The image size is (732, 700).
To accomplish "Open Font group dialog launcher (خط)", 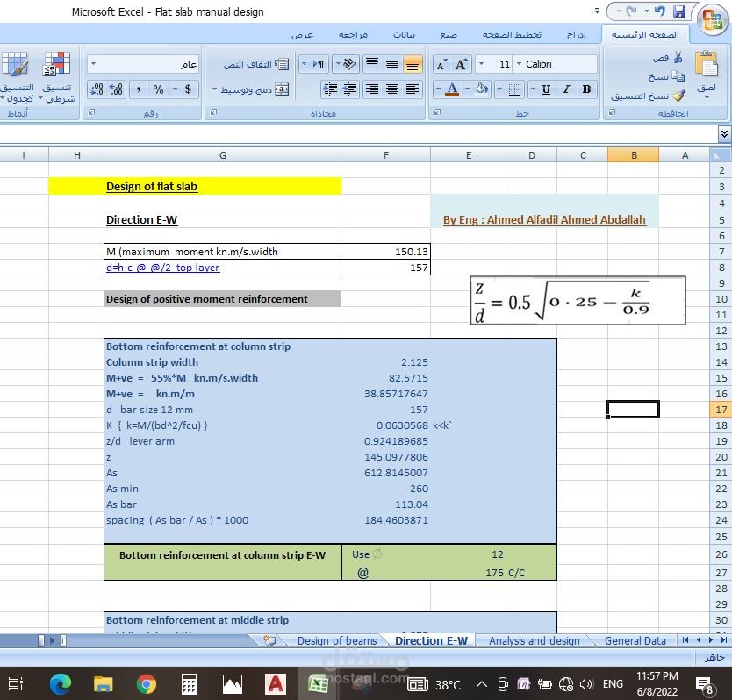I will click(x=437, y=112).
